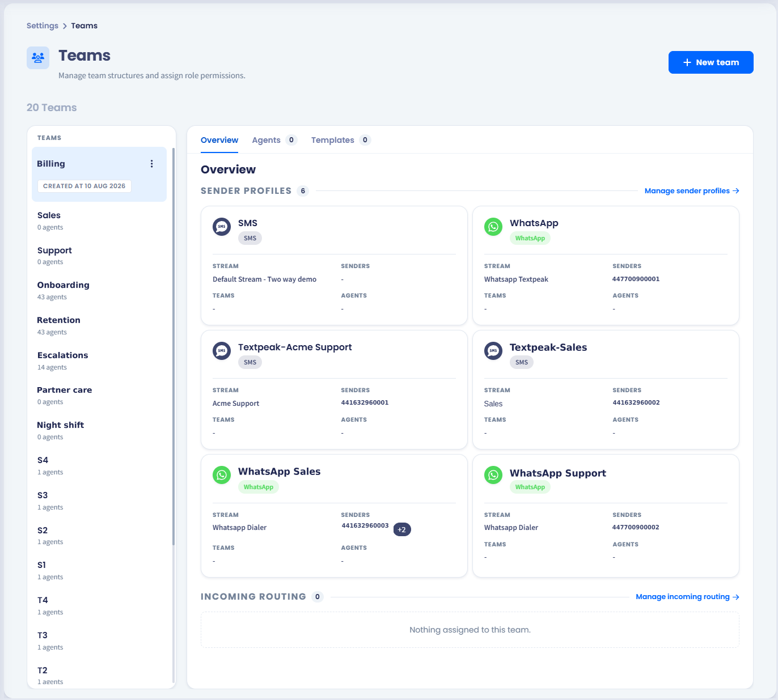Go to Settings breadcrumb
The height and width of the screenshot is (700, 778).
coord(43,26)
